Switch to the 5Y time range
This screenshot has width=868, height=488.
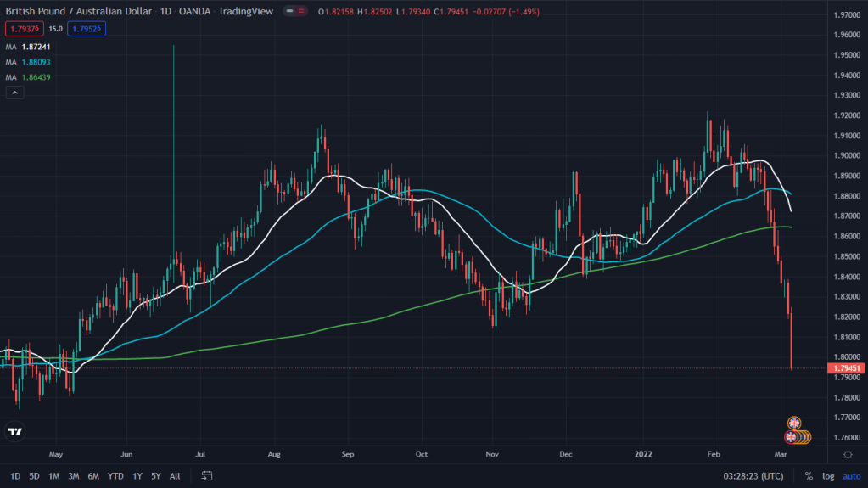click(156, 476)
